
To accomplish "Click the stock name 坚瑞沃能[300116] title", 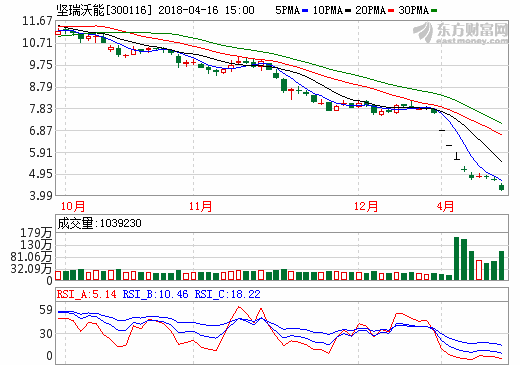I will (x=104, y=10).
